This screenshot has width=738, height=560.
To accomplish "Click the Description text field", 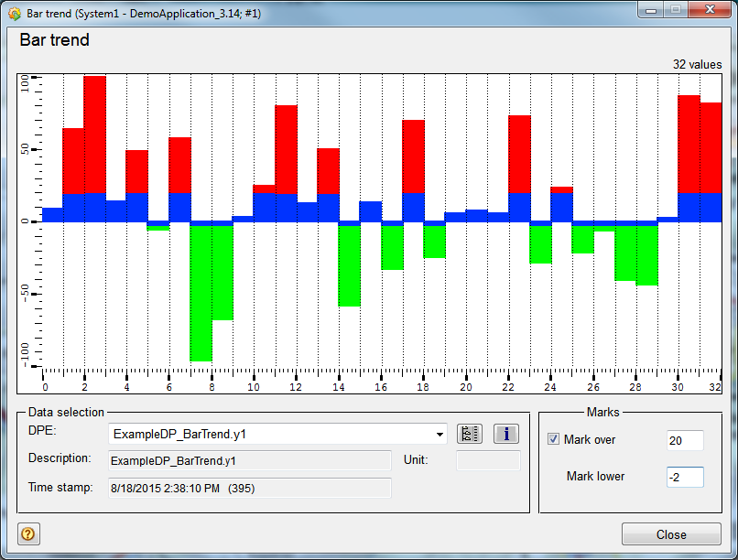I will 249,461.
